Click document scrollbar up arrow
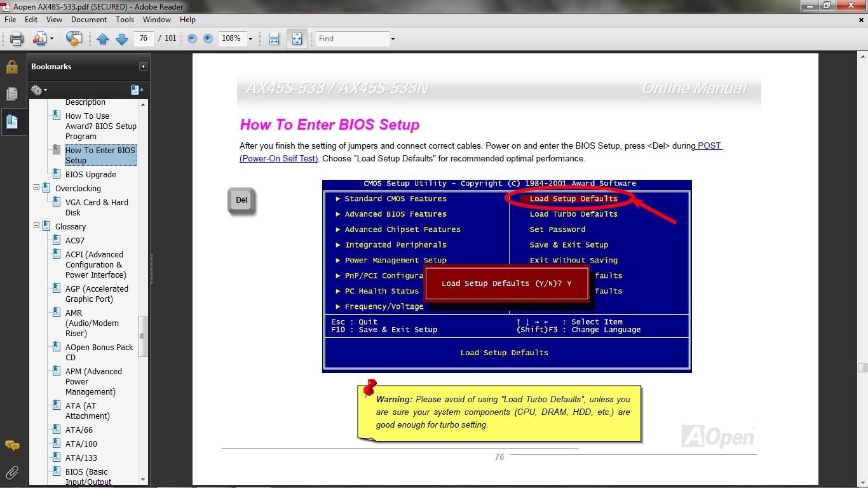The height and width of the screenshot is (488, 868). click(x=862, y=57)
